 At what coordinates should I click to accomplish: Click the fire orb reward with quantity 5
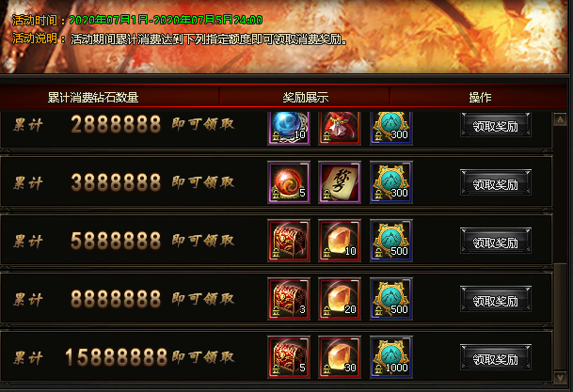[289, 182]
